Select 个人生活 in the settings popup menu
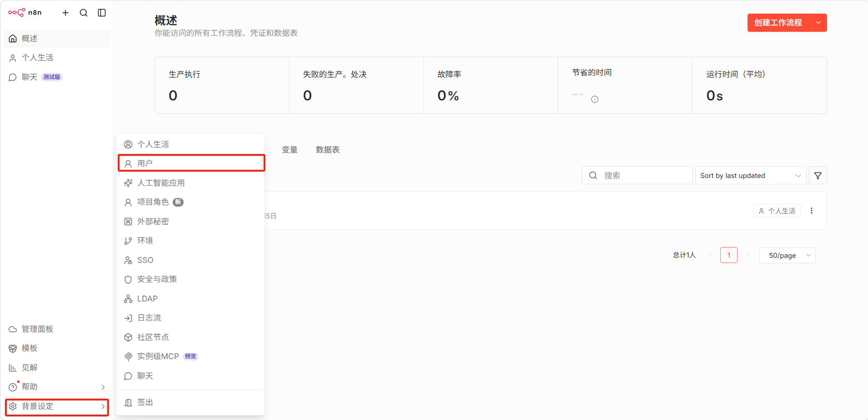 191,144
